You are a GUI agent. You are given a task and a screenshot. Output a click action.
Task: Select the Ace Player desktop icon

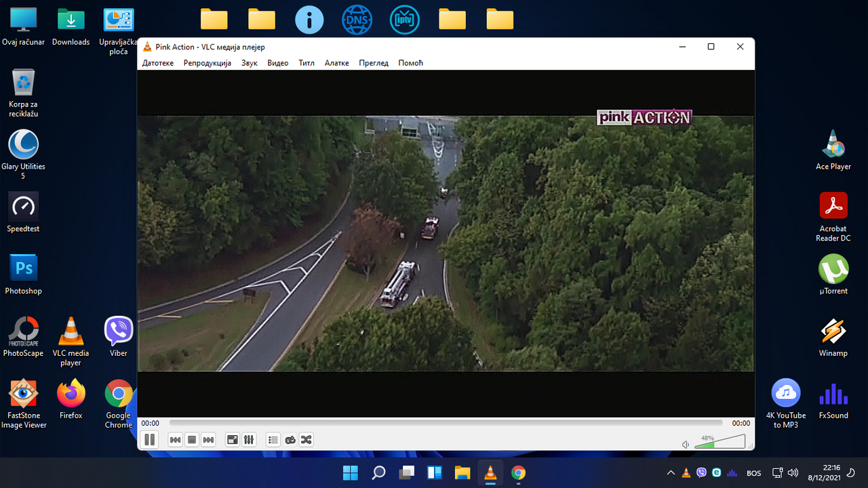pos(833,150)
